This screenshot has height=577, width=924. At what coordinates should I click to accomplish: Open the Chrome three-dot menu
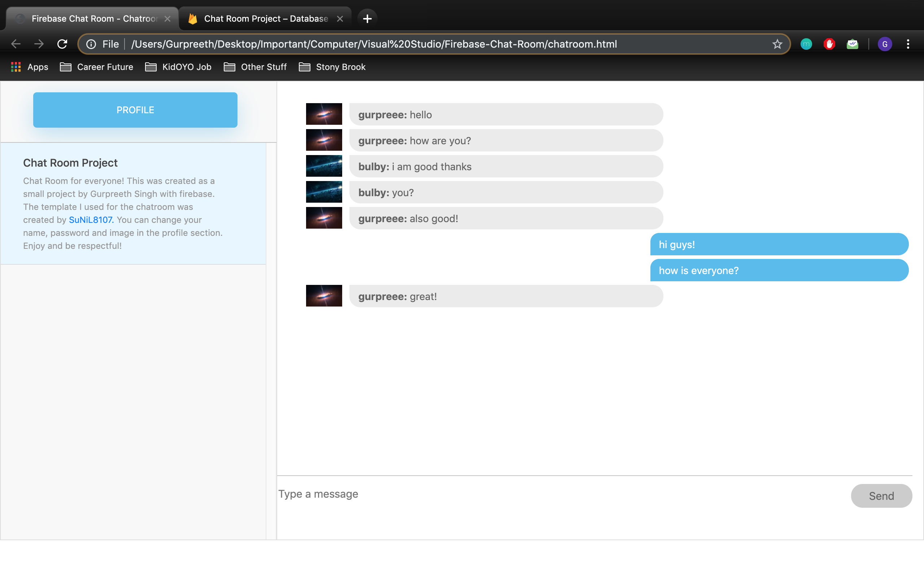point(908,44)
